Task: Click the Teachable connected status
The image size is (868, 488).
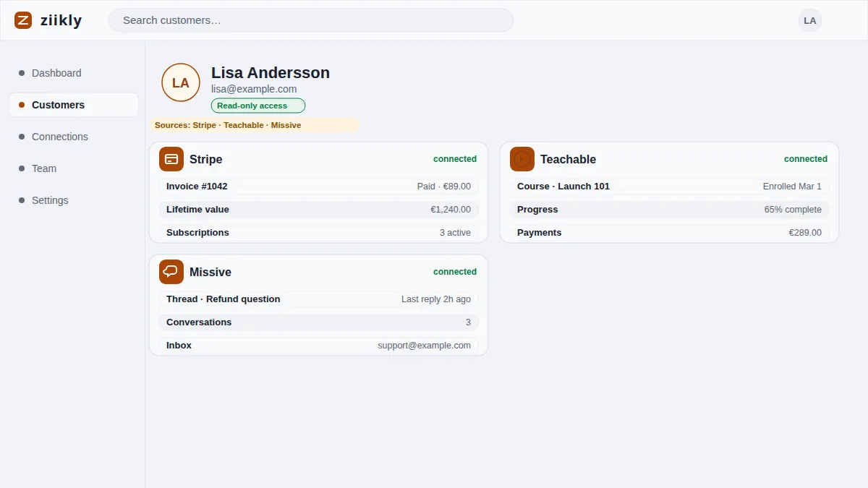Action: click(806, 159)
